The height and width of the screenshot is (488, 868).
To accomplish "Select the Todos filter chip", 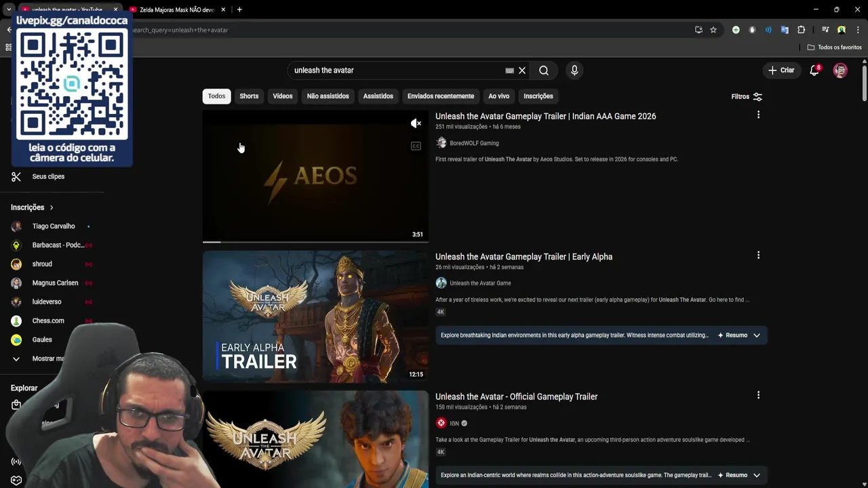I will pos(216,96).
